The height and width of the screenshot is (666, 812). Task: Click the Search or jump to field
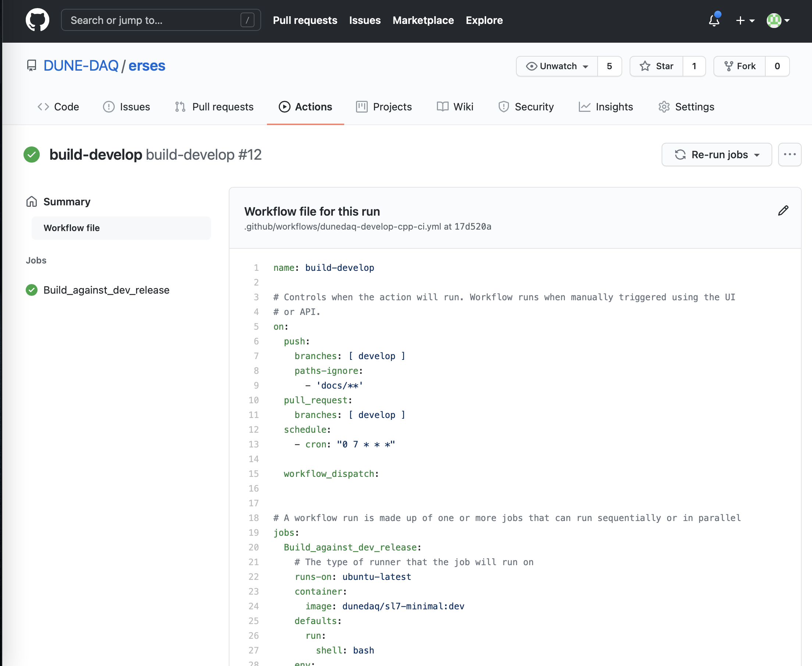pyautogui.click(x=153, y=20)
